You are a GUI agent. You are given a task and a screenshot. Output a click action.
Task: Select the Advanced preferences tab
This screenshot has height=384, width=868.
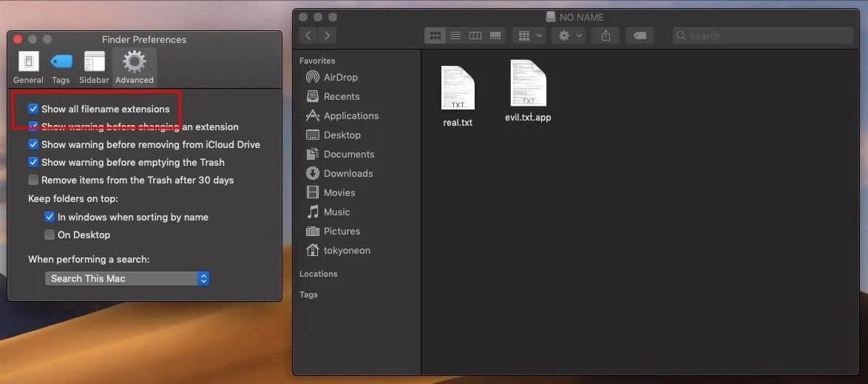pos(135,67)
